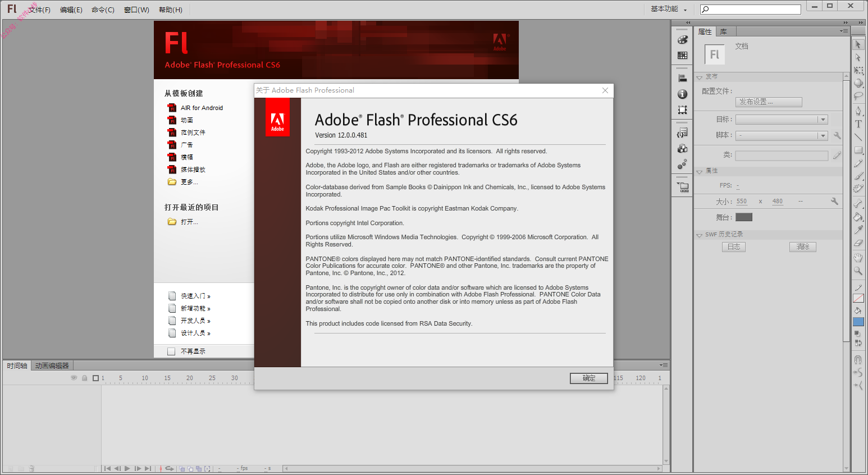868x475 pixels.
Task: Select the Eyedropper tool
Action: [x=858, y=230]
